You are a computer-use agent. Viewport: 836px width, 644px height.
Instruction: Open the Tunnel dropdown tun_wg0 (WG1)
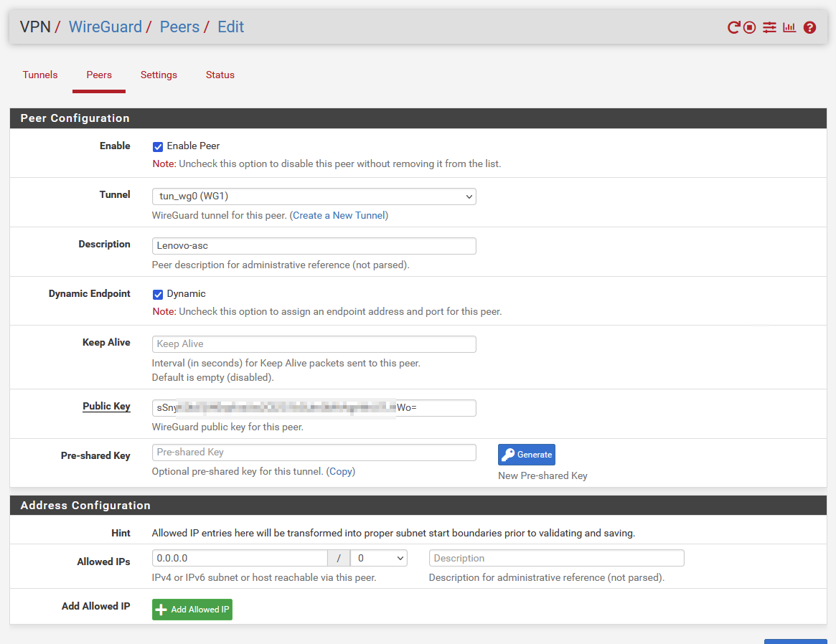tap(314, 196)
